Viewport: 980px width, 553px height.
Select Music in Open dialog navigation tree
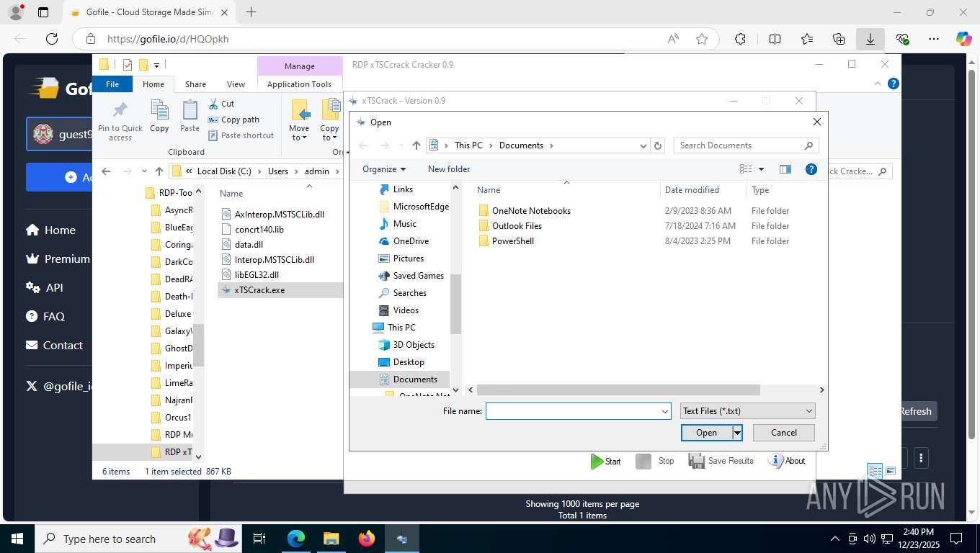coord(404,224)
